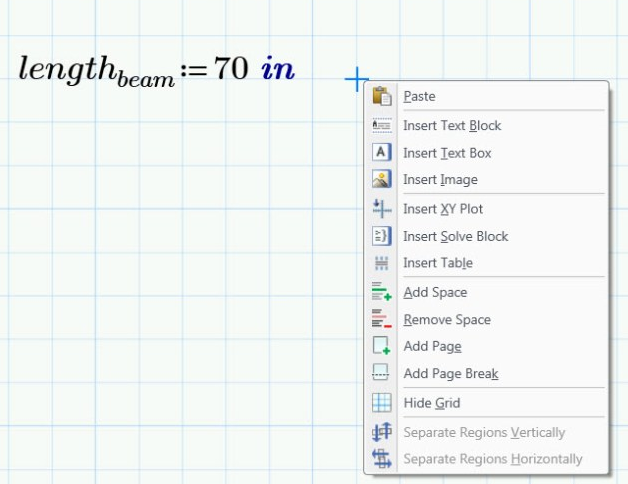
Task: Click the Add Space icon
Action: click(381, 292)
